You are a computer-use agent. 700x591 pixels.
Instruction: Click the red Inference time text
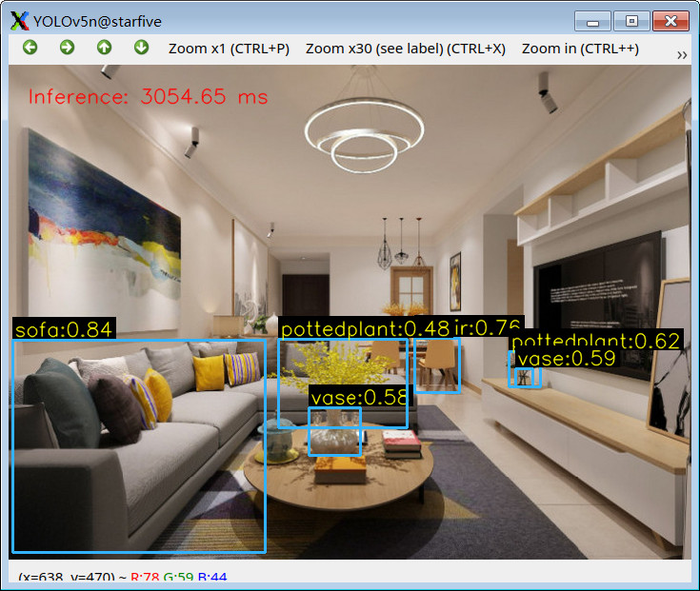tap(148, 96)
